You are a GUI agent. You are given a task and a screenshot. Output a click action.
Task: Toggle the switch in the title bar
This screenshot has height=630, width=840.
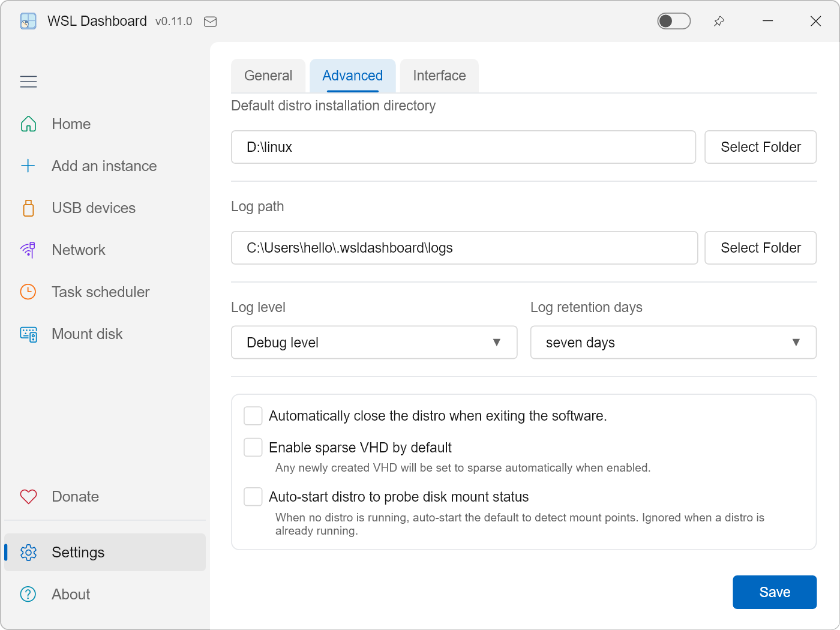coord(674,21)
